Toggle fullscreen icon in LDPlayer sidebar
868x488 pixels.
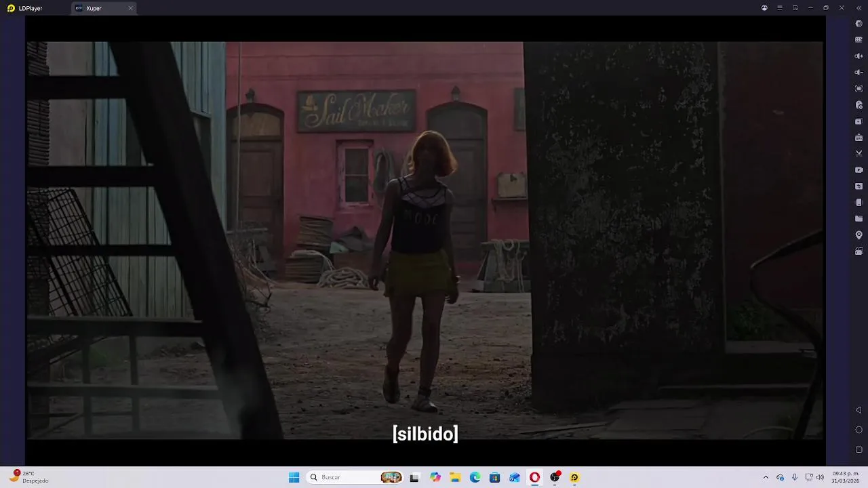(x=859, y=89)
